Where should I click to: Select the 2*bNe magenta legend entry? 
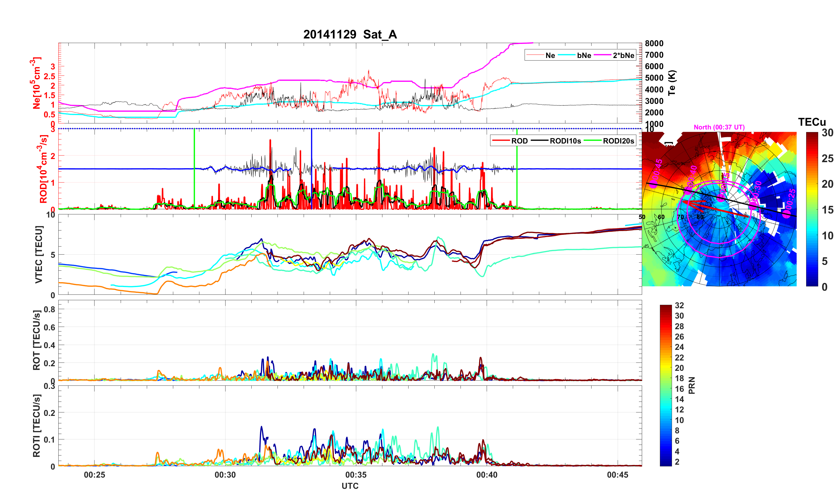pyautogui.click(x=623, y=55)
